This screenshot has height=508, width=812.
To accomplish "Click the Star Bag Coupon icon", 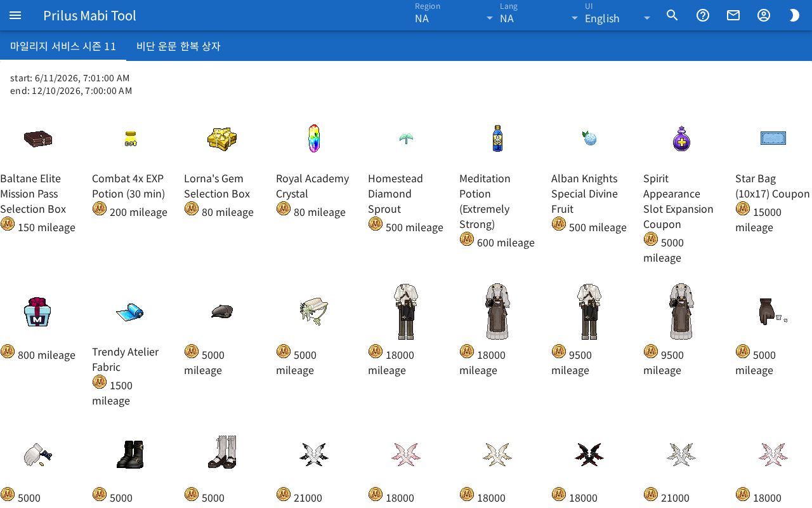I will [x=773, y=138].
